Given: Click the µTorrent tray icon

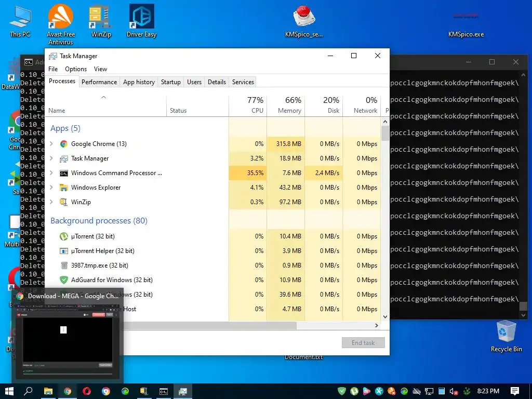Looking at the screenshot, I should (x=354, y=391).
